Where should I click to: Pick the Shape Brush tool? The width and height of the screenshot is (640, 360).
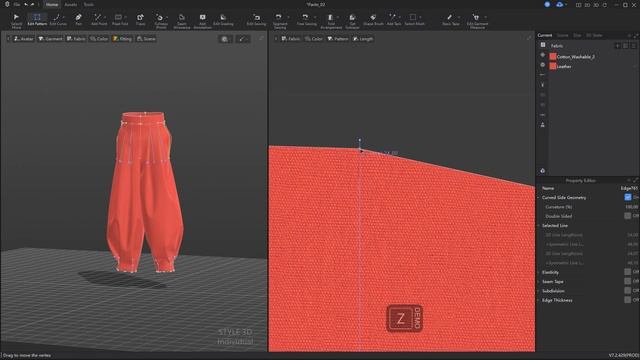coord(373,20)
